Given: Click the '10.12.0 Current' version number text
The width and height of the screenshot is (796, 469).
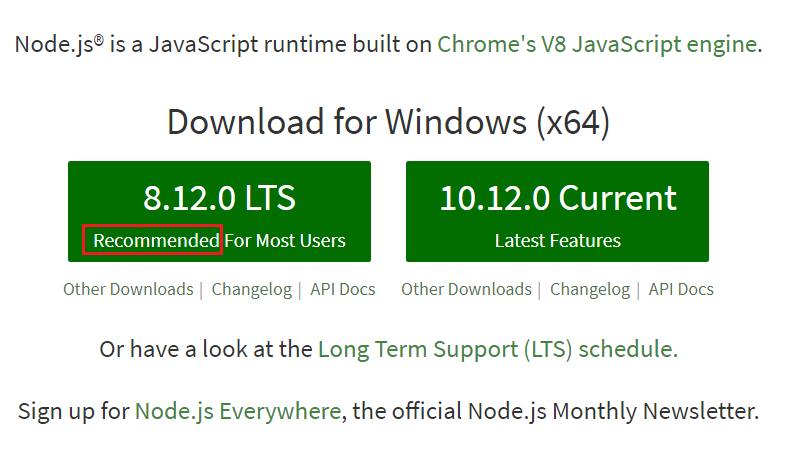Looking at the screenshot, I should point(558,197).
